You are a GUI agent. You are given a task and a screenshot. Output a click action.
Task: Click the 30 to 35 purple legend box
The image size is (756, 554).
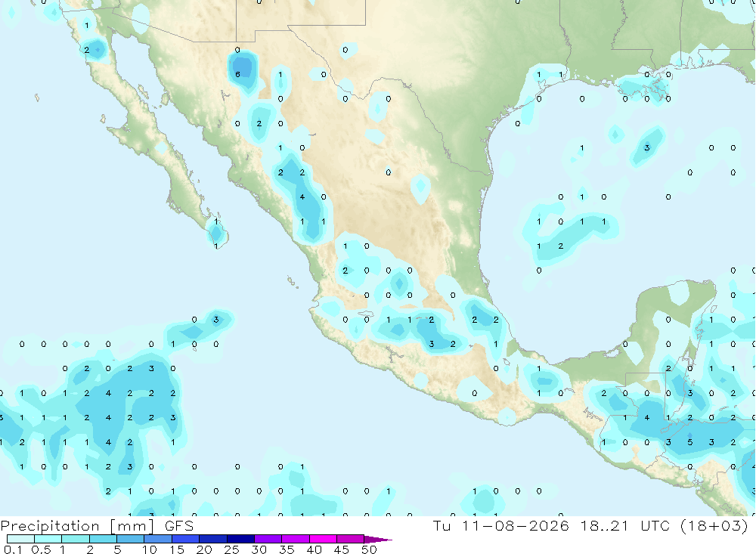pyautogui.click(x=268, y=539)
